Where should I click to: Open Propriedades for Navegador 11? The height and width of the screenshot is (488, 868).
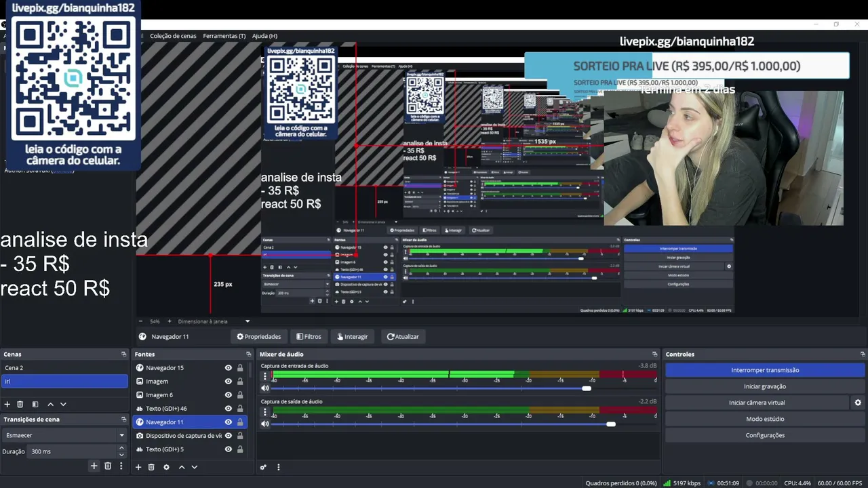258,337
